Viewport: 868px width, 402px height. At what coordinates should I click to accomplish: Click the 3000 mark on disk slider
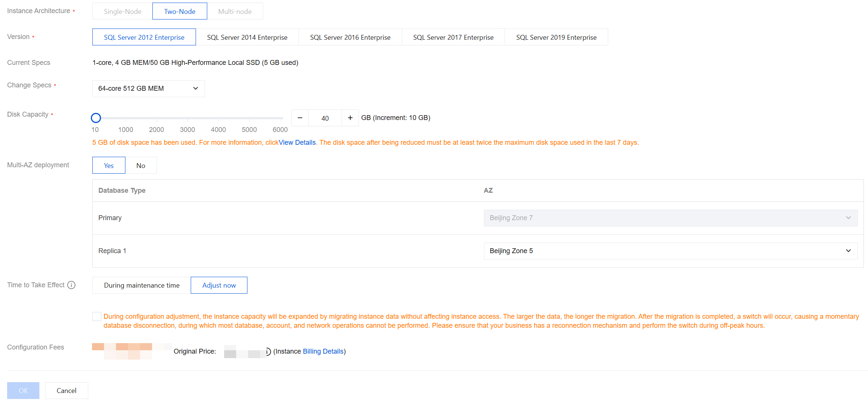(x=187, y=130)
